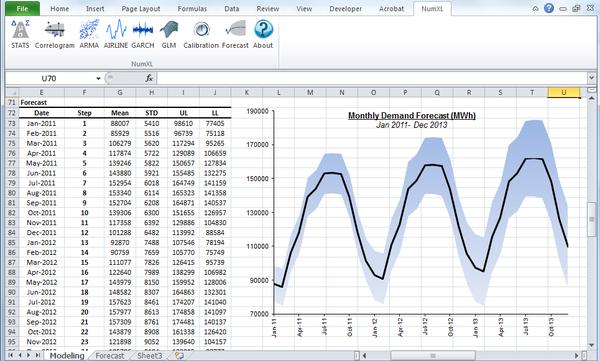
Task: Select mean value 153340 for Aug-2011
Action: 120,193
